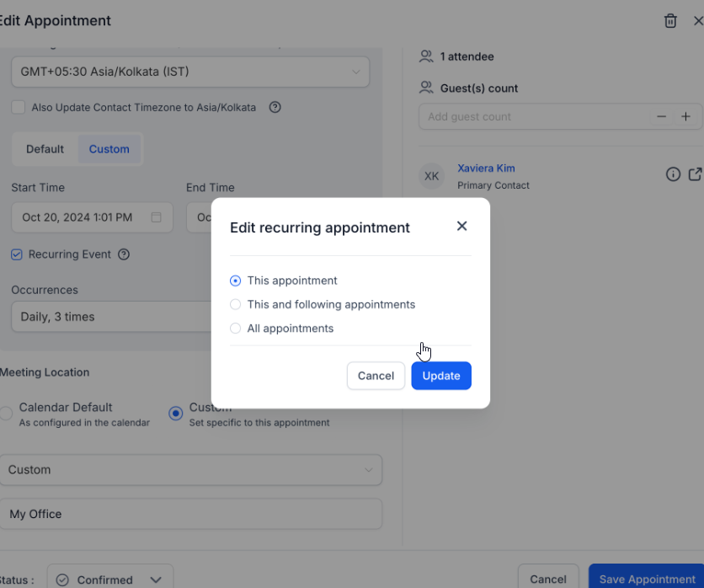The height and width of the screenshot is (588, 704).
Task: Click the info icon beside Xaviera Kim
Action: [673, 174]
